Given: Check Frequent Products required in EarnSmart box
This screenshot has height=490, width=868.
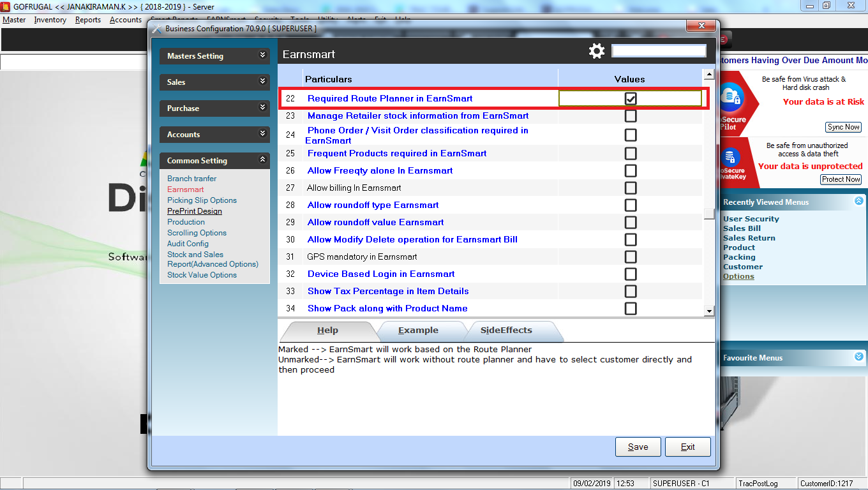Looking at the screenshot, I should click(631, 154).
